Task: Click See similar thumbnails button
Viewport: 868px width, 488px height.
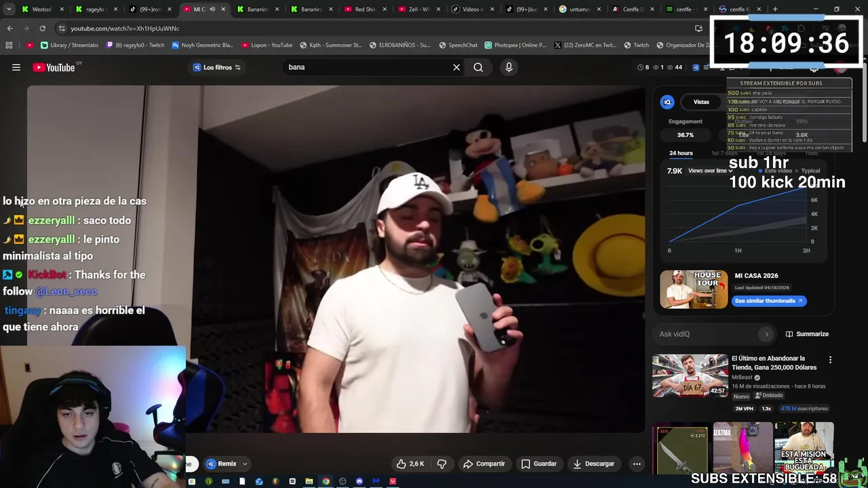Action: pos(768,301)
